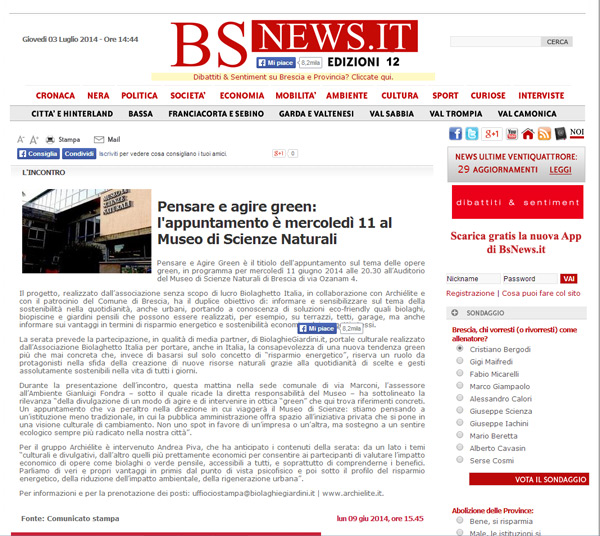The width and height of the screenshot is (600, 536).
Task: Open the YouTube icon
Action: pos(512,134)
